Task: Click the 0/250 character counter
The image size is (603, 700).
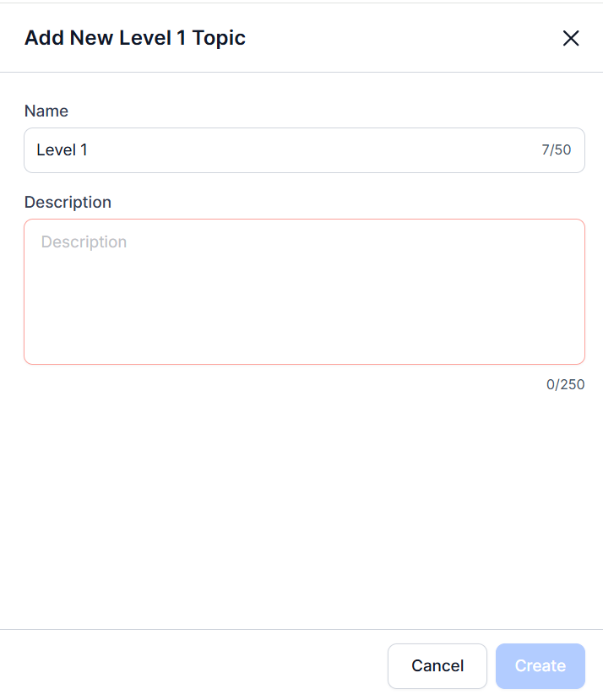Action: point(565,384)
